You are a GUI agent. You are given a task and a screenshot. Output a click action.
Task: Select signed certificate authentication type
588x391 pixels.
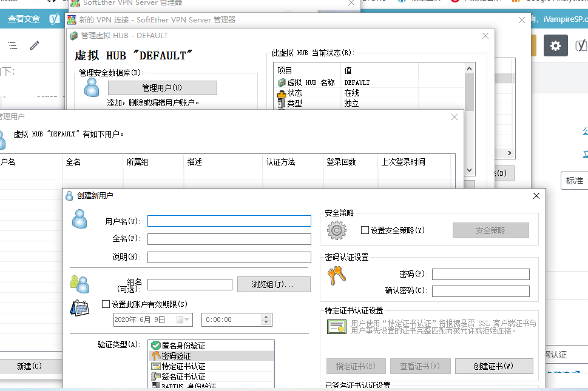(x=212, y=376)
